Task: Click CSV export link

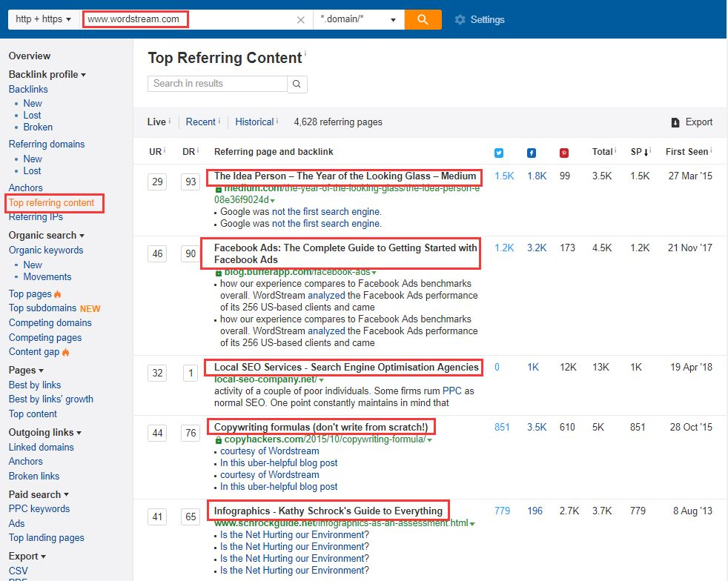Action: (x=18, y=571)
